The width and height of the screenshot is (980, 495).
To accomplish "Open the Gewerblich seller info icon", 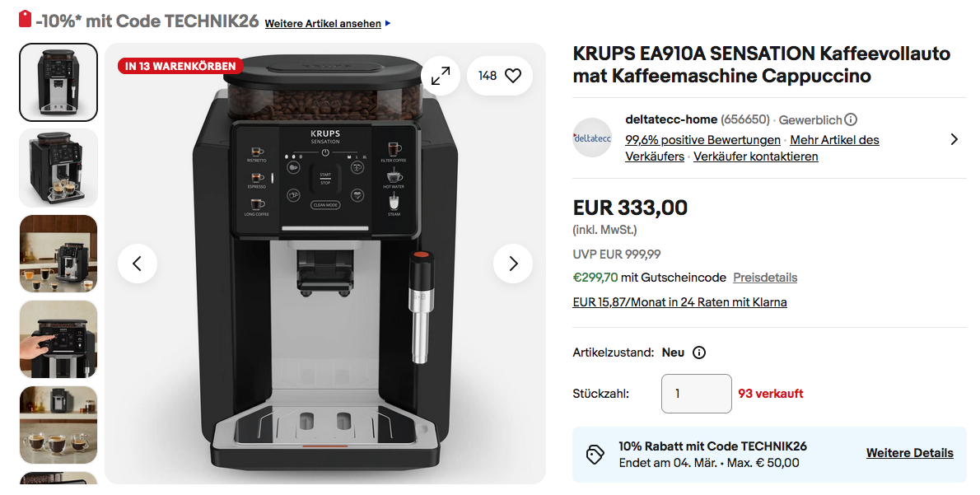I will pyautogui.click(x=851, y=119).
